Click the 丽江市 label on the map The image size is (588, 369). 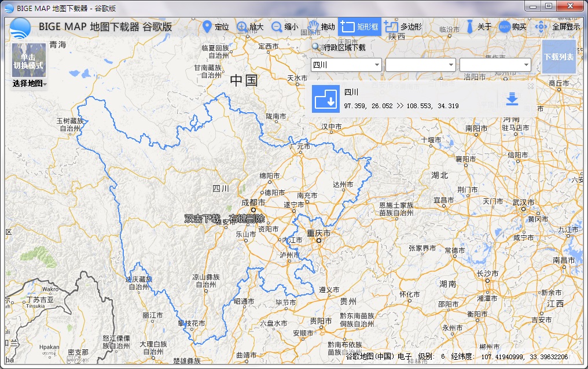click(x=153, y=315)
